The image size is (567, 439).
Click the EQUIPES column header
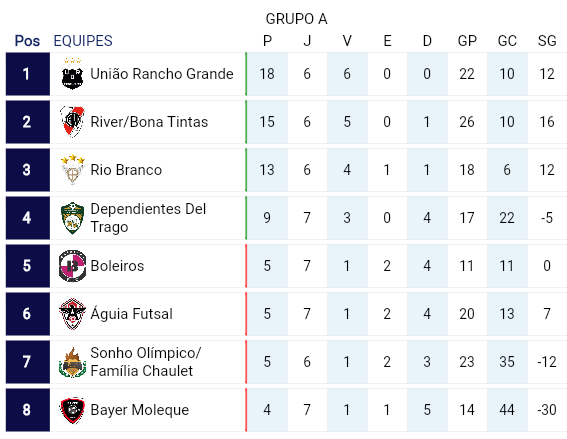[x=83, y=41]
